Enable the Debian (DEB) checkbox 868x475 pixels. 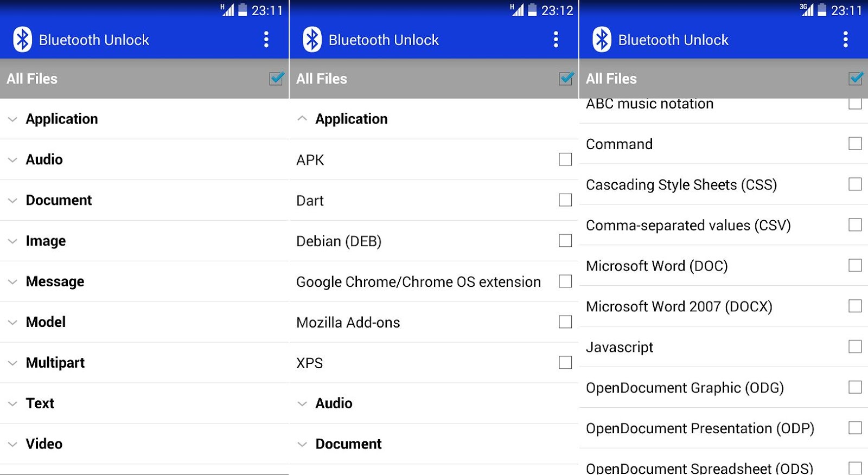coord(565,241)
